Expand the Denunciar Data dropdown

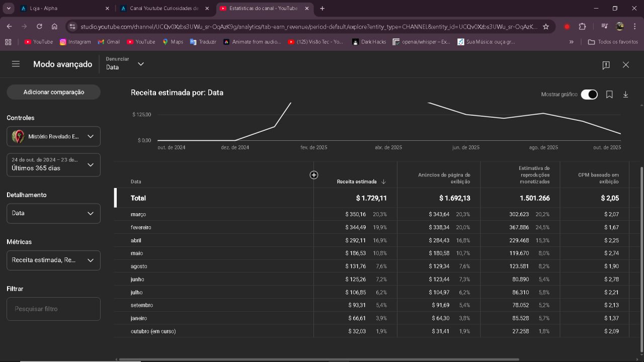[x=125, y=64]
